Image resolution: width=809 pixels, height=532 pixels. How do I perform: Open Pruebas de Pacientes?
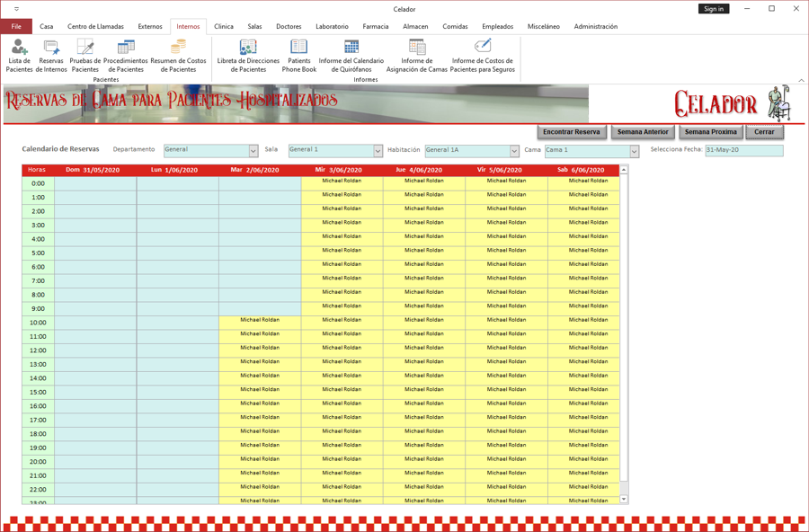coord(84,56)
